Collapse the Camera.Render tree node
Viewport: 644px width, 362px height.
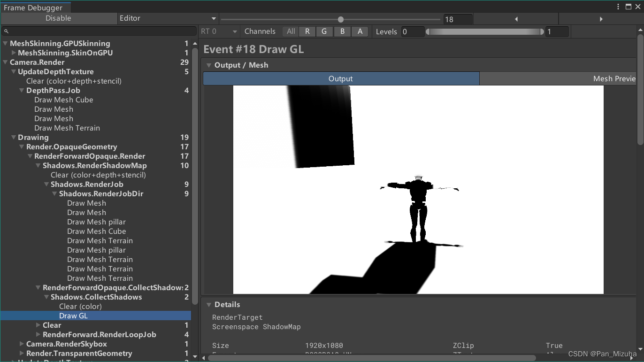[5, 62]
